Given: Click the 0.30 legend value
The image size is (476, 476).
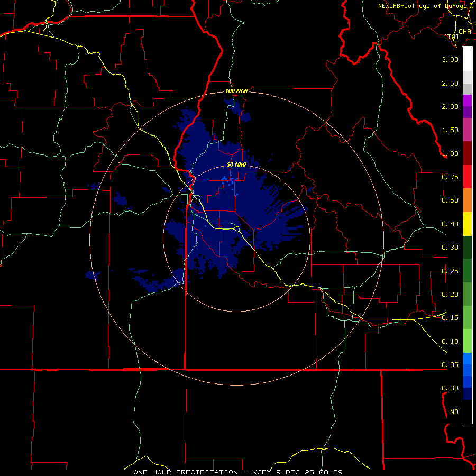Looking at the screenshot, I should click(450, 248).
